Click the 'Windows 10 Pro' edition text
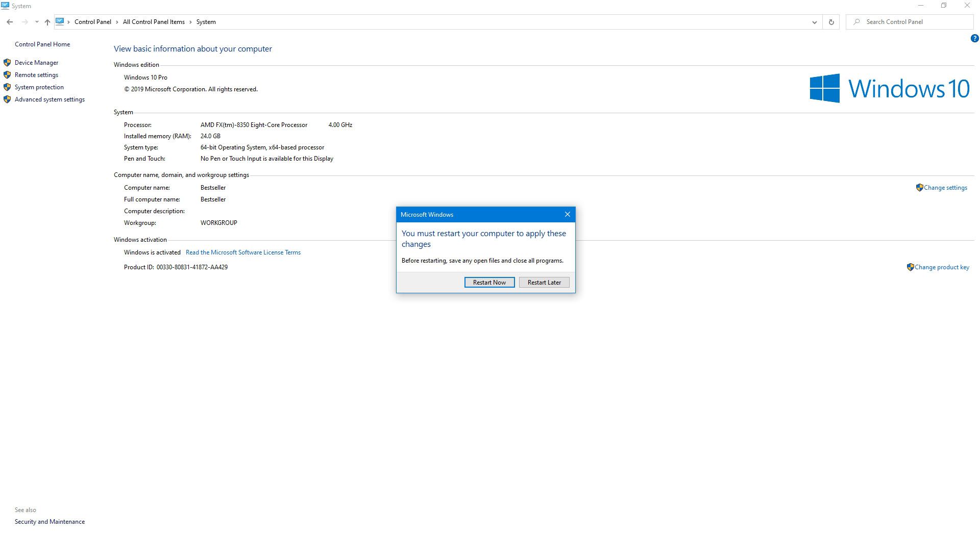The height and width of the screenshot is (535, 980). 145,78
